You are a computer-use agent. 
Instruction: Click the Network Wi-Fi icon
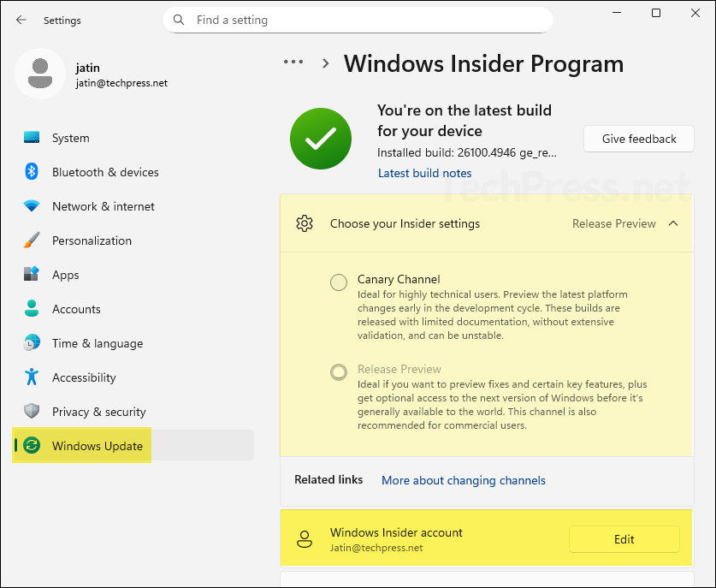pyautogui.click(x=32, y=206)
